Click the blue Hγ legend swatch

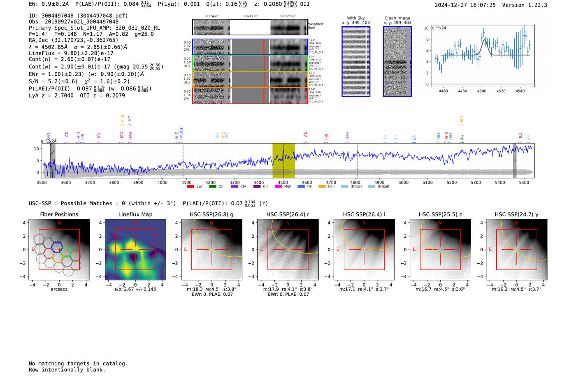point(301,186)
